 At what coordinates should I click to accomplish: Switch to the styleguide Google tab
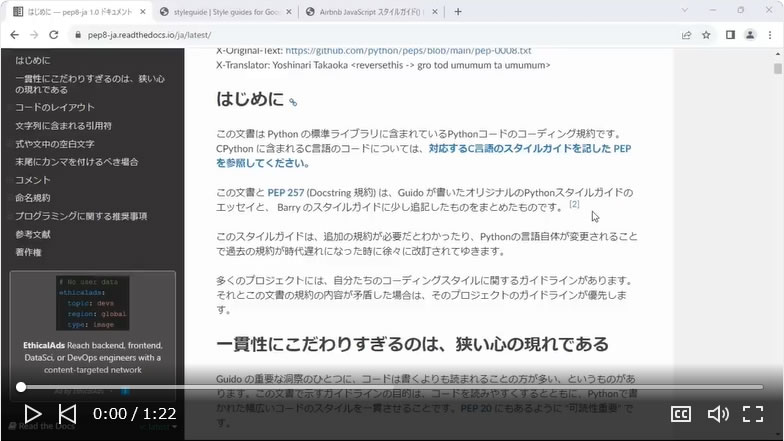click(226, 12)
